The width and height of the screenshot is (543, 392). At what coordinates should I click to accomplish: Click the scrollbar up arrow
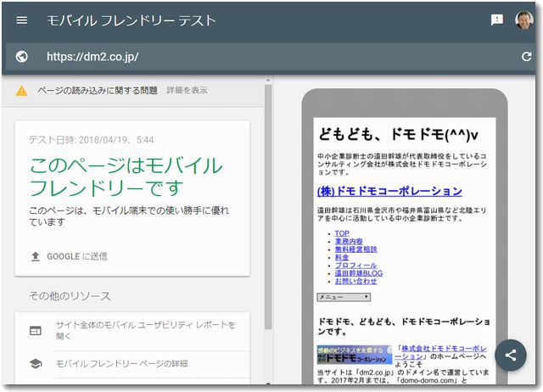pyautogui.click(x=268, y=81)
